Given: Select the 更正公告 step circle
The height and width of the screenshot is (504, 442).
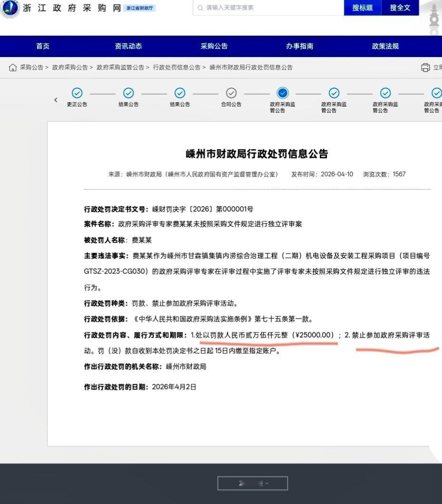Looking at the screenshot, I should 77,93.
